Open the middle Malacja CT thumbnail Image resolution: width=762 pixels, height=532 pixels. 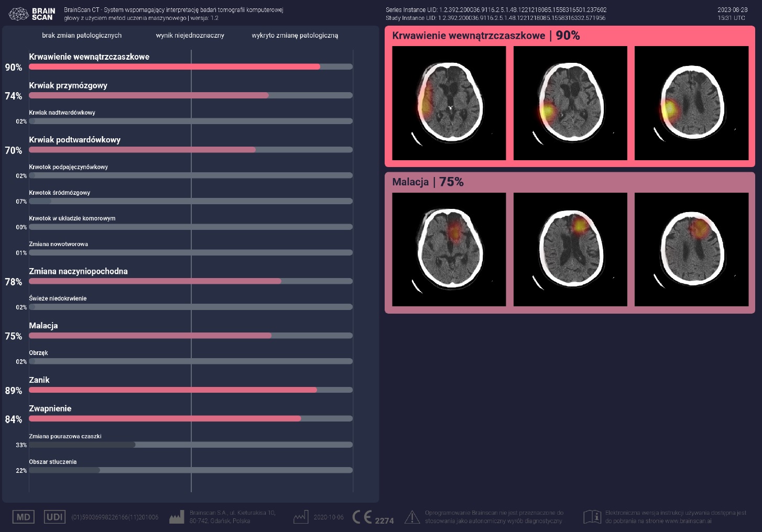[570, 250]
